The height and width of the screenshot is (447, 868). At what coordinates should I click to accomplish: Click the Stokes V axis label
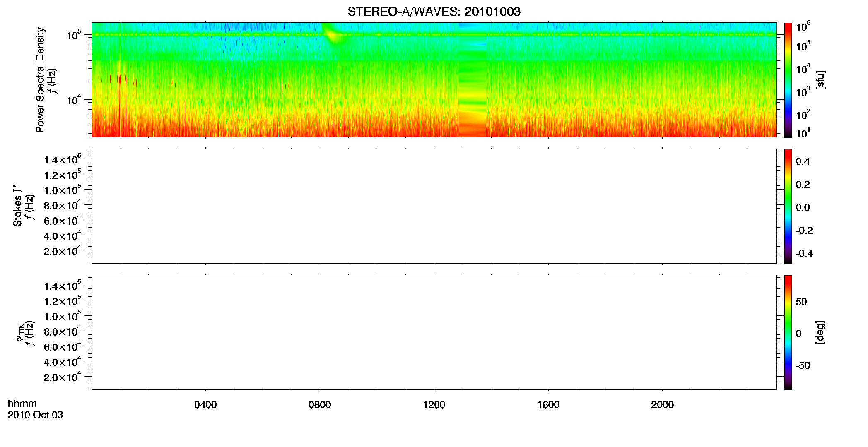[17, 206]
